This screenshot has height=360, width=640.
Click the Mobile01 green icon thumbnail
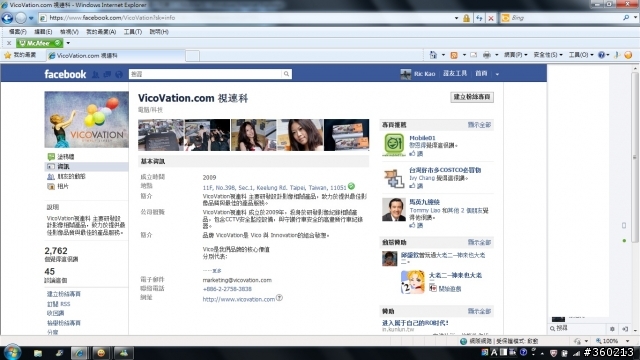coord(393,144)
